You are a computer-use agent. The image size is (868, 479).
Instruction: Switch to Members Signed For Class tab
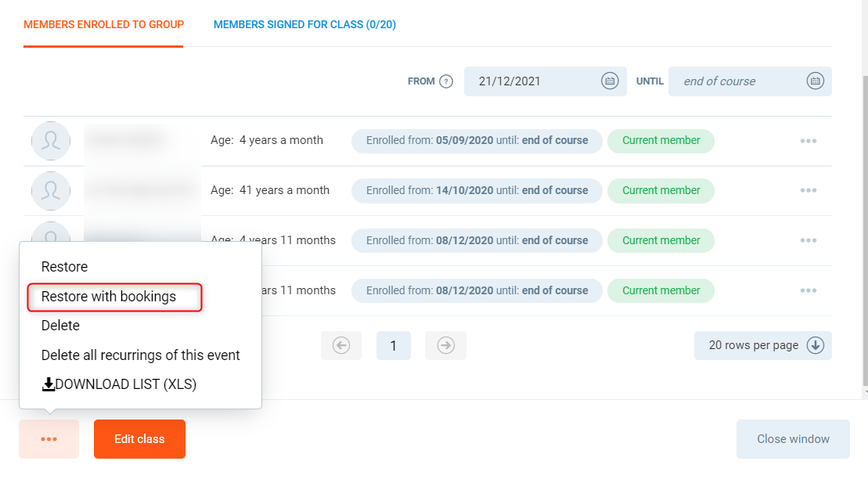(x=304, y=24)
